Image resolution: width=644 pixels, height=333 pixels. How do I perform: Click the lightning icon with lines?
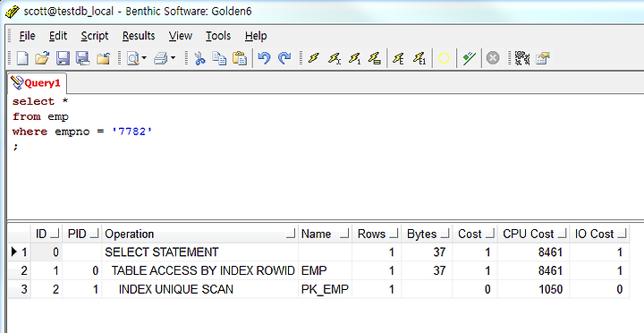coord(375,58)
